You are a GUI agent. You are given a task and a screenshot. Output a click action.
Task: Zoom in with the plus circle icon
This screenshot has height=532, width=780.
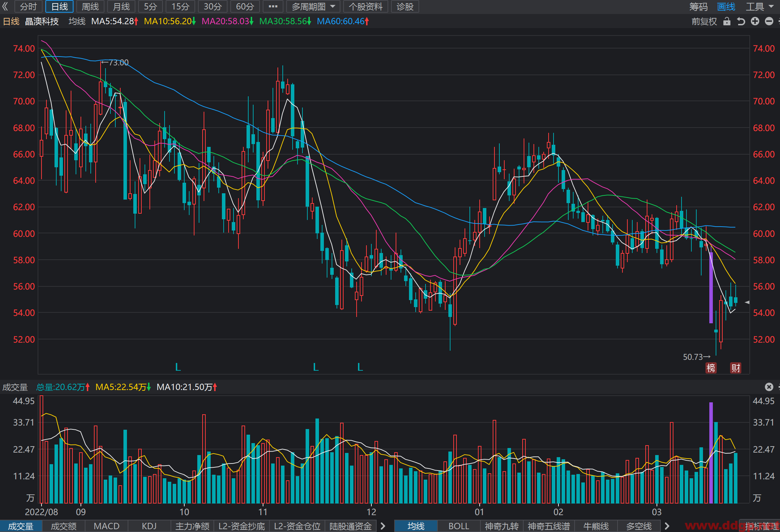(x=755, y=21)
